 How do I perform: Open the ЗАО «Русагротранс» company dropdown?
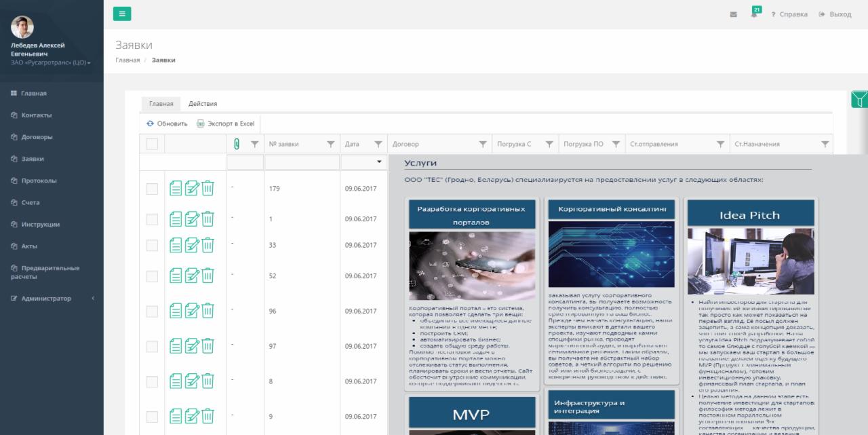coord(51,62)
